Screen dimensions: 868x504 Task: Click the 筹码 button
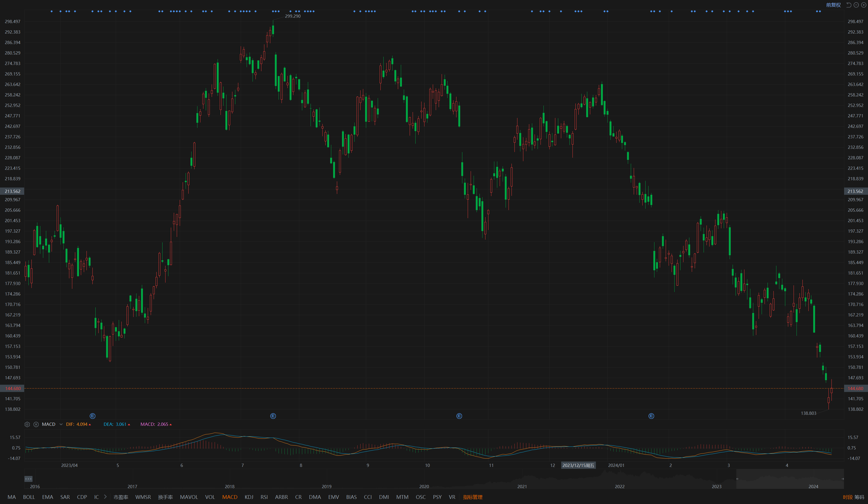pyautogui.click(x=859, y=497)
